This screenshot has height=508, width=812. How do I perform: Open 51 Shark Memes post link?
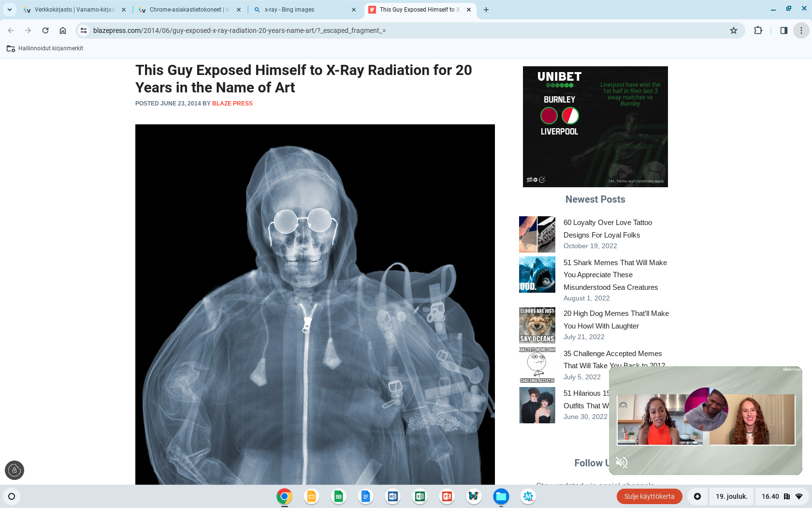(x=615, y=275)
